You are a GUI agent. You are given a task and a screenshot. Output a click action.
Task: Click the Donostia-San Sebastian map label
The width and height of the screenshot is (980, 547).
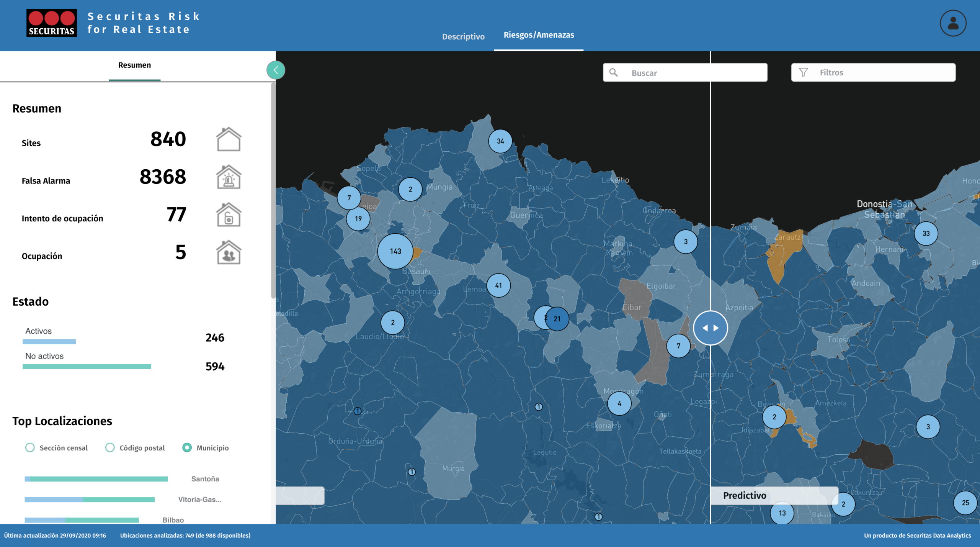(885, 209)
